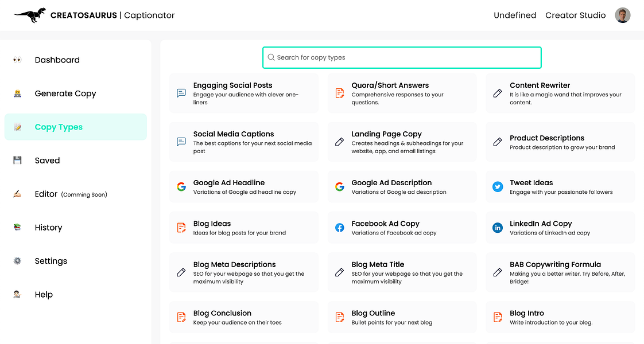Click the icon beside Generate Copy
Viewport: 644px width, 344px height.
pyautogui.click(x=17, y=93)
